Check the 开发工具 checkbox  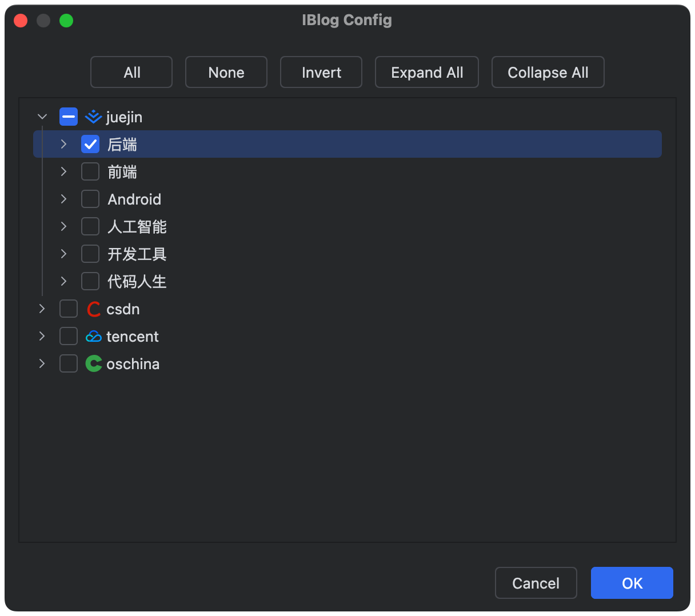point(90,254)
